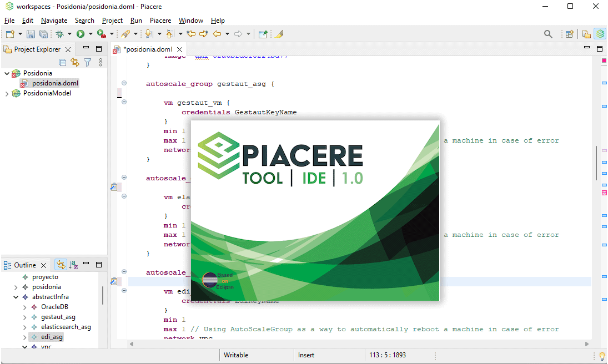Jump to Previous Annotation icon

[170, 34]
